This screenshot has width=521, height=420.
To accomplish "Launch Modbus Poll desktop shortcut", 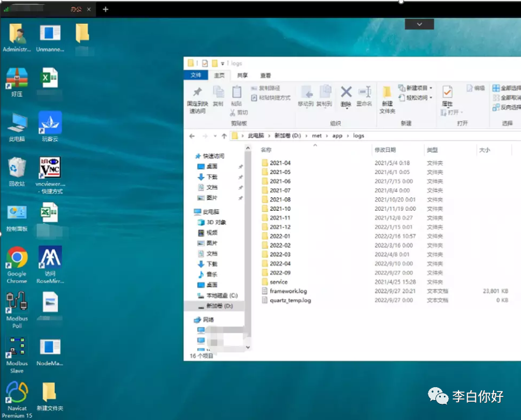I will [17, 310].
